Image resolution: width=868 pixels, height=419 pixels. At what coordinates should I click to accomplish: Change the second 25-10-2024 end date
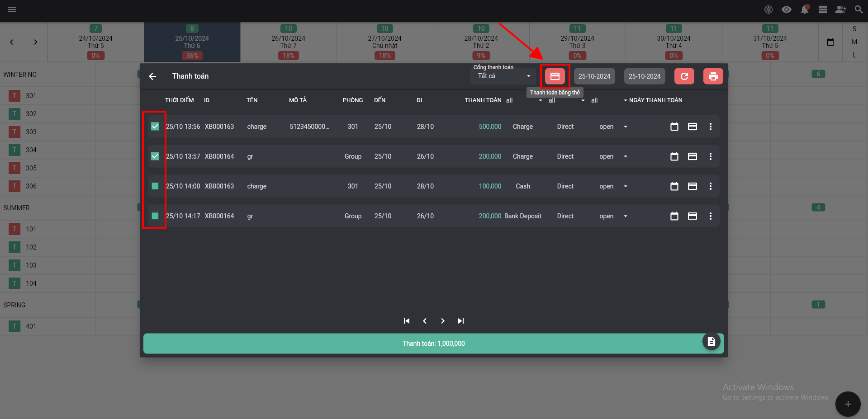645,76
